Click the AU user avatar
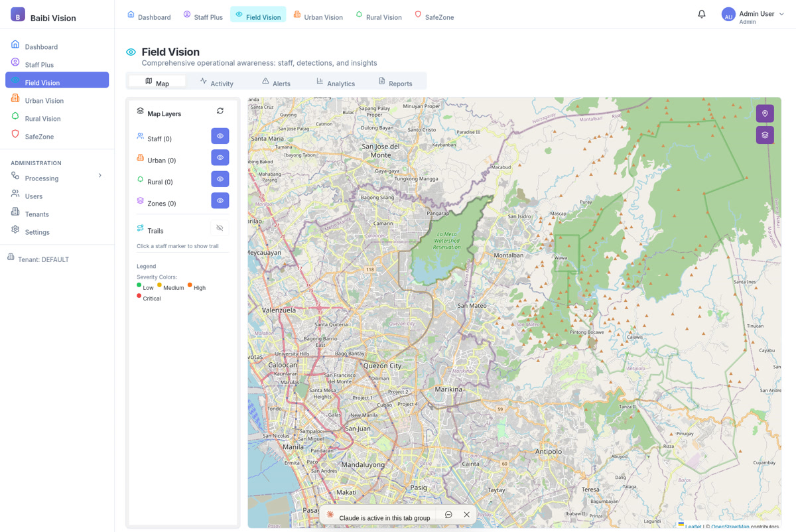 pos(728,15)
